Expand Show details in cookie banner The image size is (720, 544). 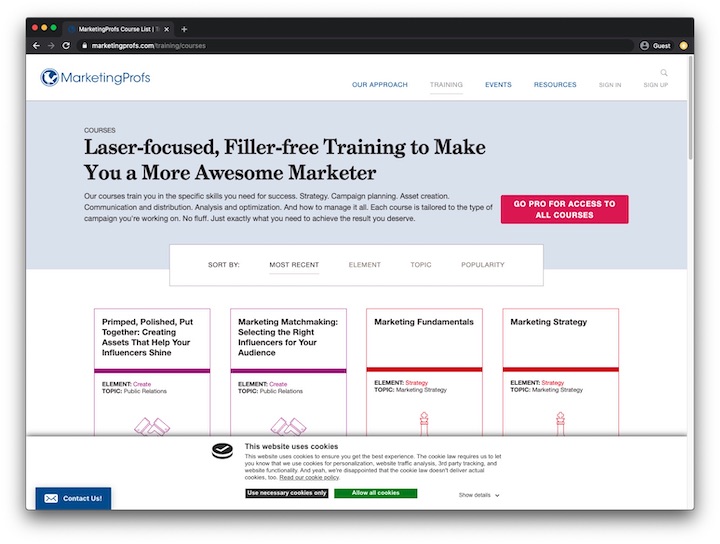[x=479, y=495]
